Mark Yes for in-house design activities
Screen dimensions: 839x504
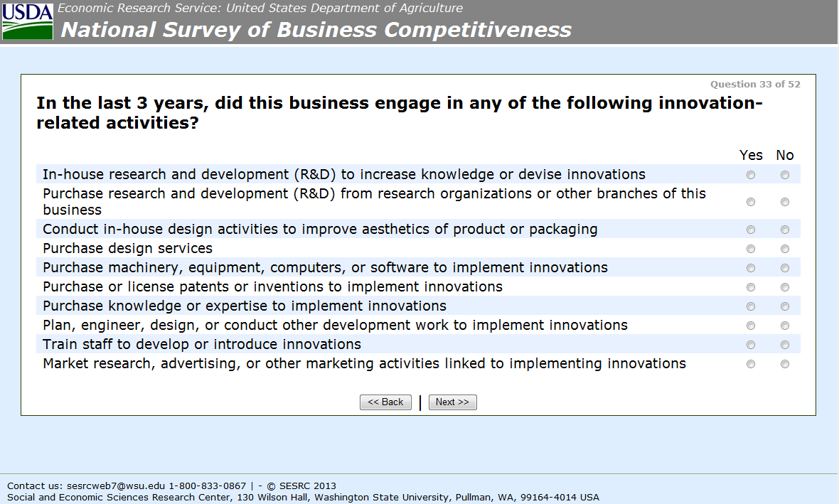751,230
